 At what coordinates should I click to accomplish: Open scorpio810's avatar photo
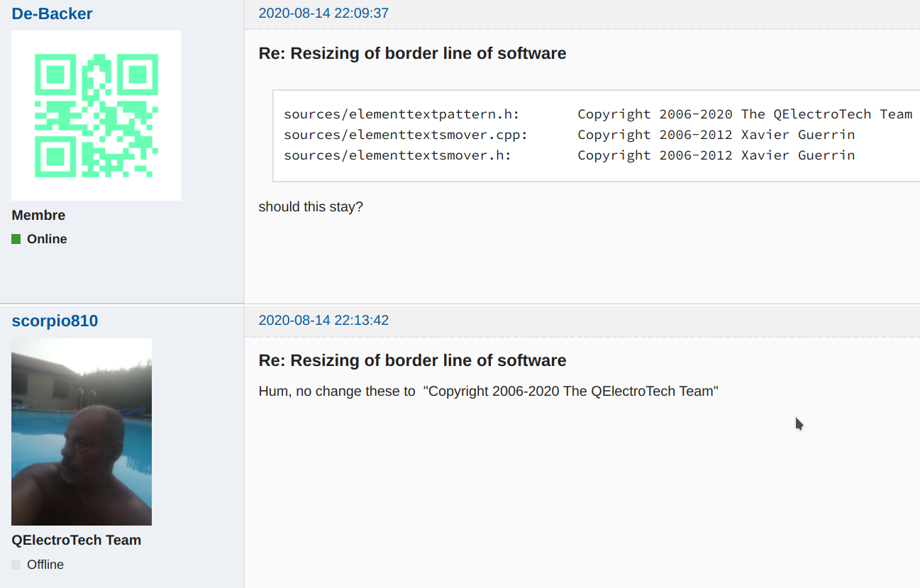[x=82, y=431]
